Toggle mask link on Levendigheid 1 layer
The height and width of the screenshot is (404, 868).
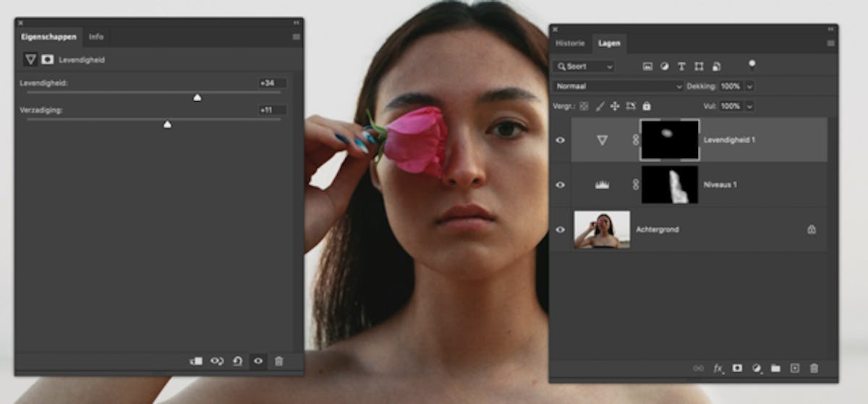636,140
